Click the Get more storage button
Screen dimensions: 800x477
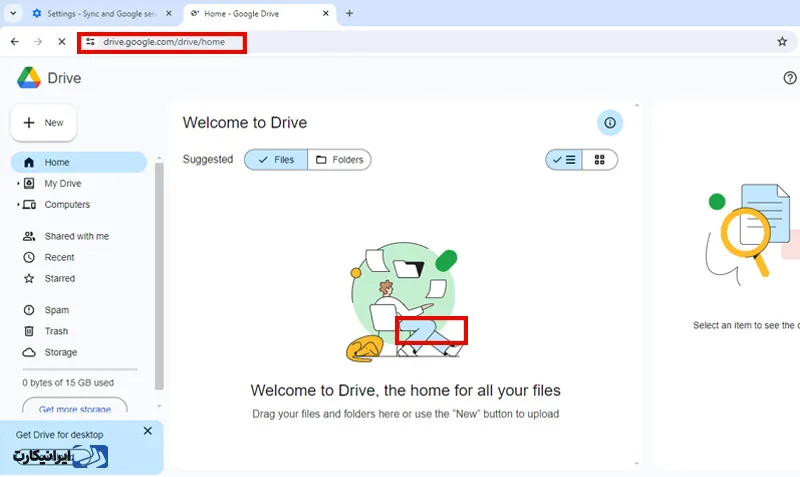pos(74,408)
